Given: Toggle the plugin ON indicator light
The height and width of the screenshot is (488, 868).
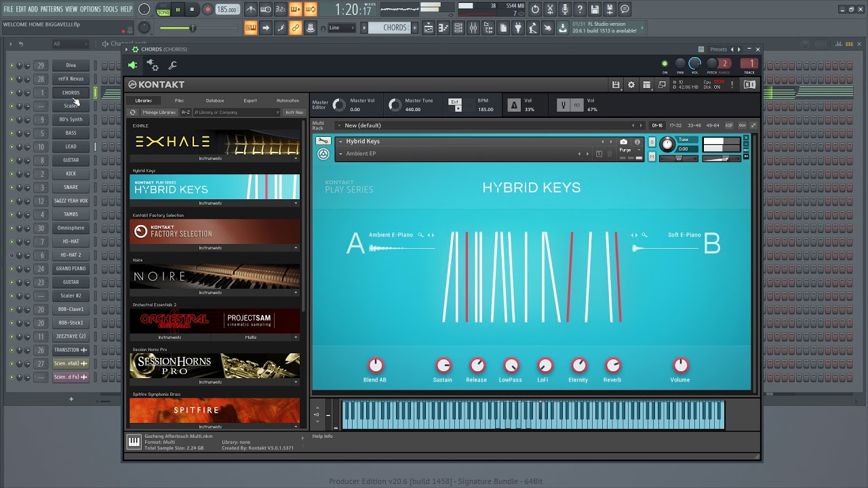Looking at the screenshot, I should coord(665,64).
